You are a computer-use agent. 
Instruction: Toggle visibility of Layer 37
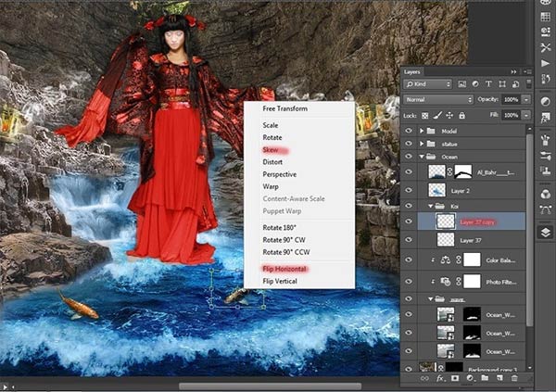409,240
